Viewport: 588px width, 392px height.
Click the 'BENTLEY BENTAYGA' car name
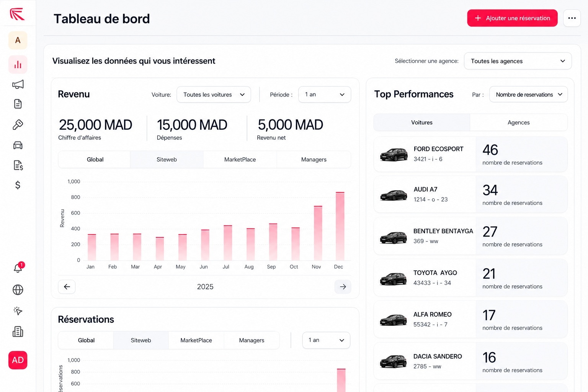pyautogui.click(x=443, y=231)
